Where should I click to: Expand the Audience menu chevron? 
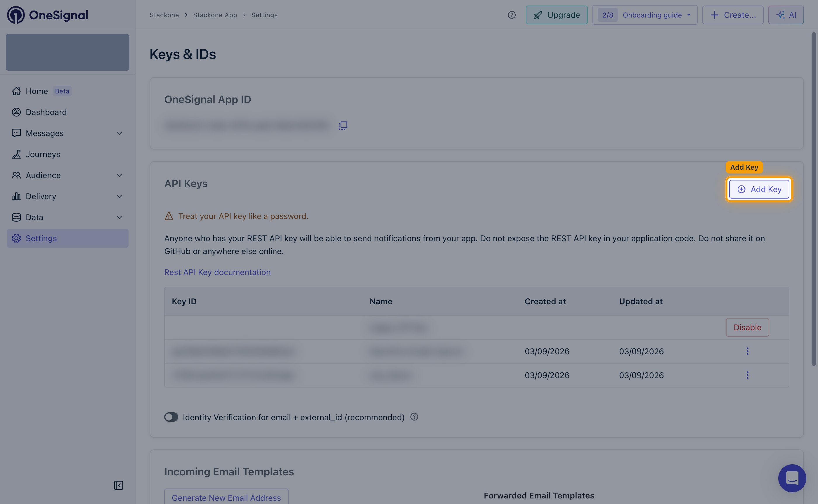point(120,175)
